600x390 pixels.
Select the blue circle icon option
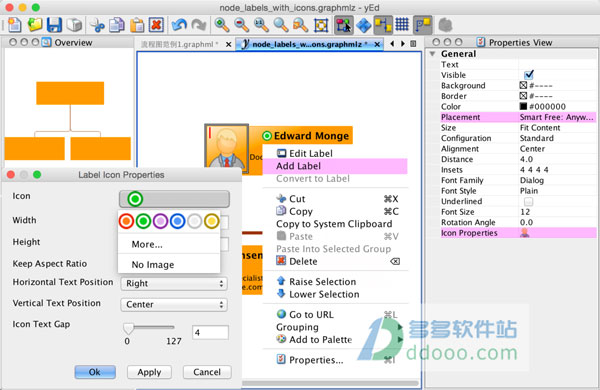pos(177,221)
